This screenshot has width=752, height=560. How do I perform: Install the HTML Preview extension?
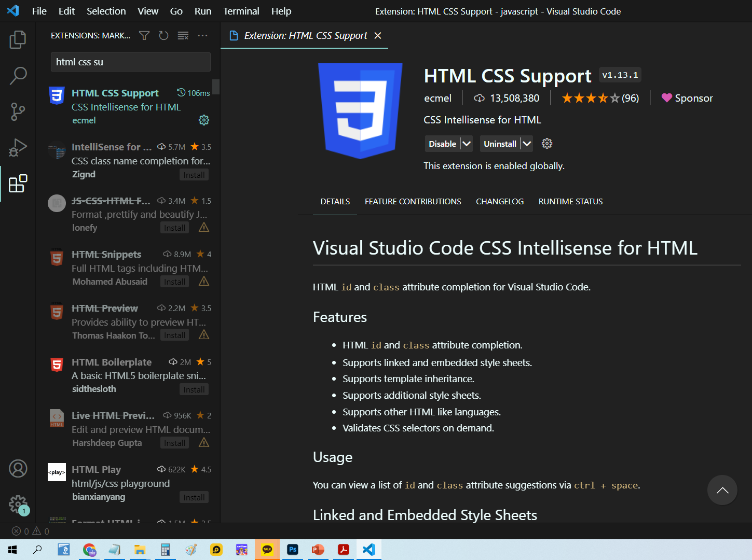(x=174, y=335)
